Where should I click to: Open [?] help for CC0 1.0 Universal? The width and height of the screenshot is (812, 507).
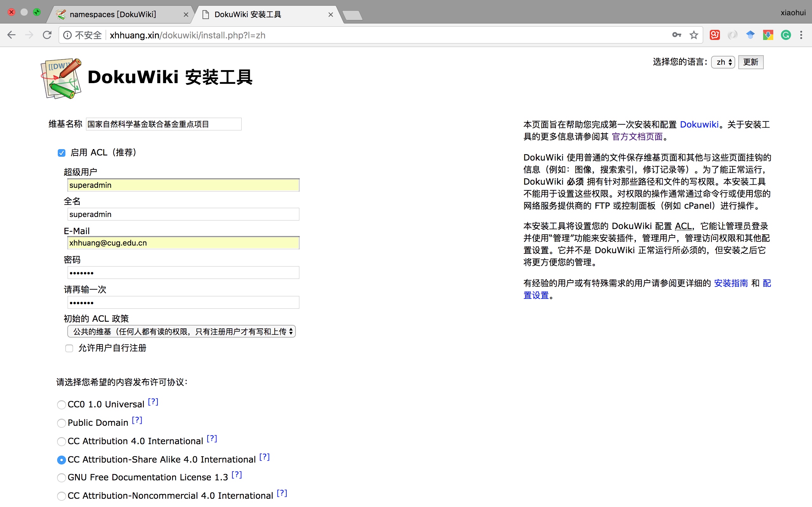pos(153,402)
